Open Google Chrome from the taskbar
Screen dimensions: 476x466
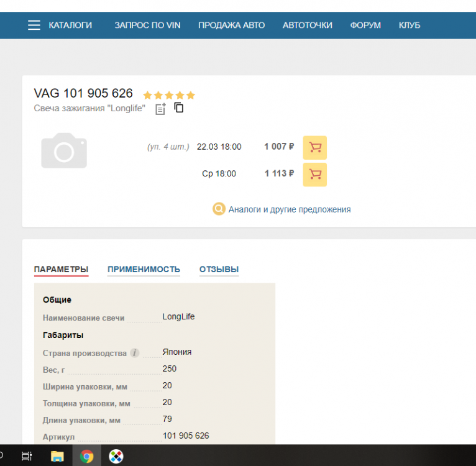86,456
